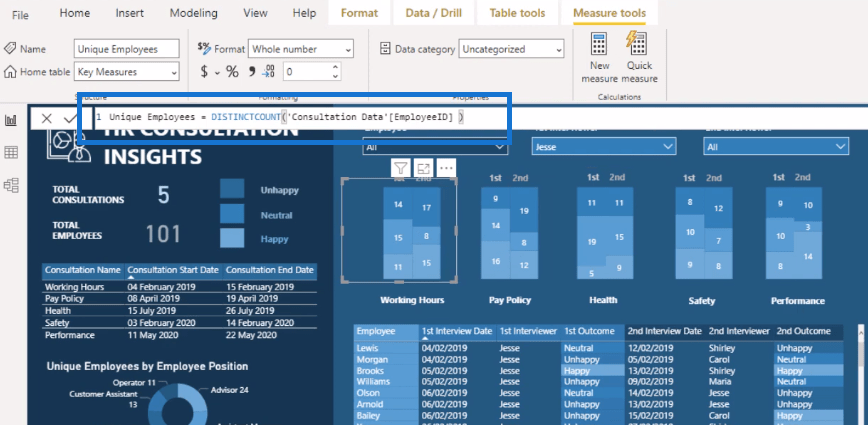Select the Safety consultation row
Screen dimensions: 868x425
tap(179, 323)
